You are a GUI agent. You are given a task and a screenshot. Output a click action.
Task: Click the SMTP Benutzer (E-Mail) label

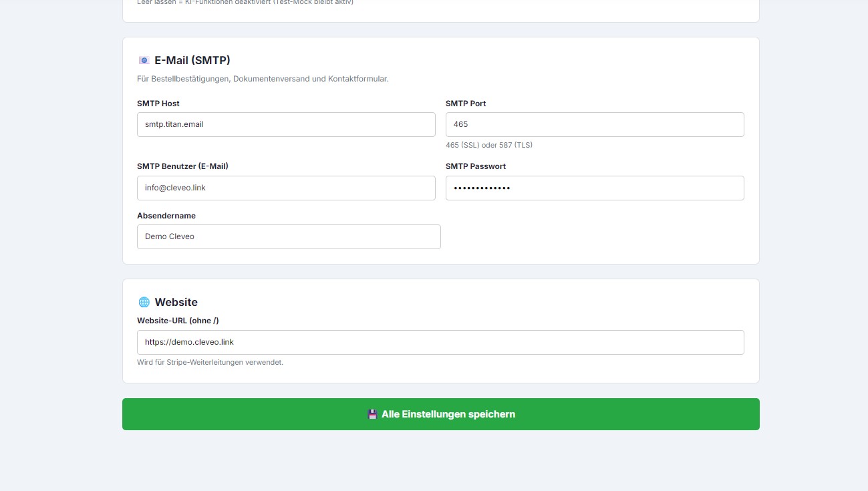tap(183, 166)
